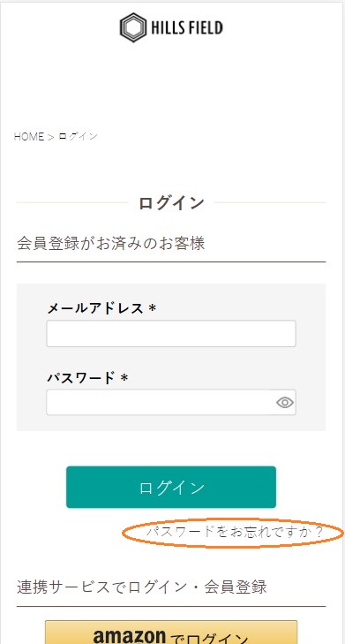The width and height of the screenshot is (345, 644).
Task: Click the required asterisk beside メールアドレス
Action: (152, 307)
